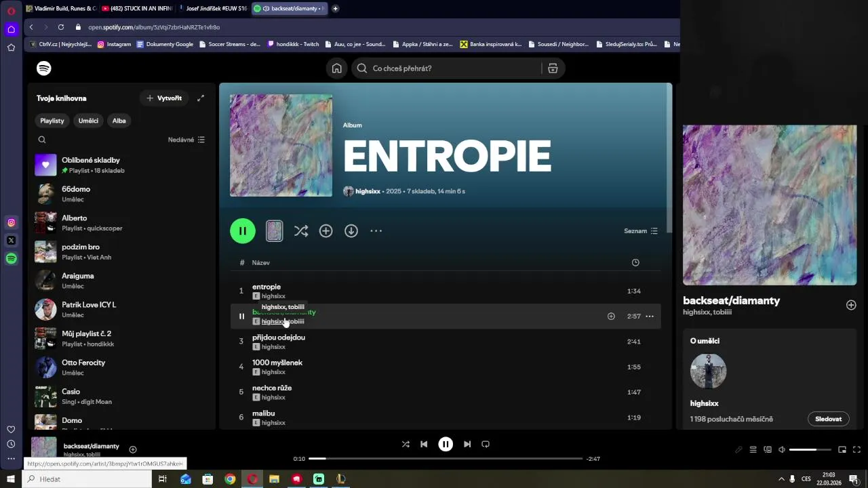Filter library by Playlisty chip
Screen dimensions: 868x488
click(x=52, y=121)
